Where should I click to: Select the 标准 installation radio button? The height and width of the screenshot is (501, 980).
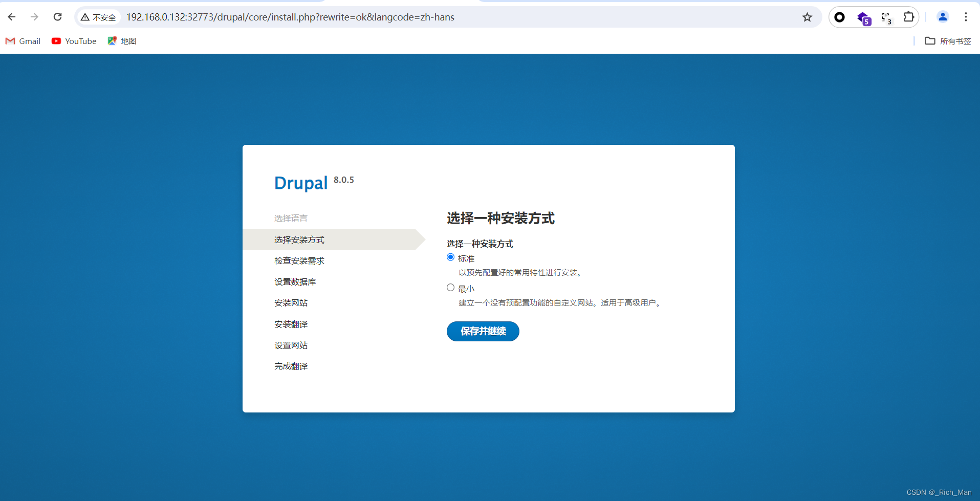pos(450,257)
